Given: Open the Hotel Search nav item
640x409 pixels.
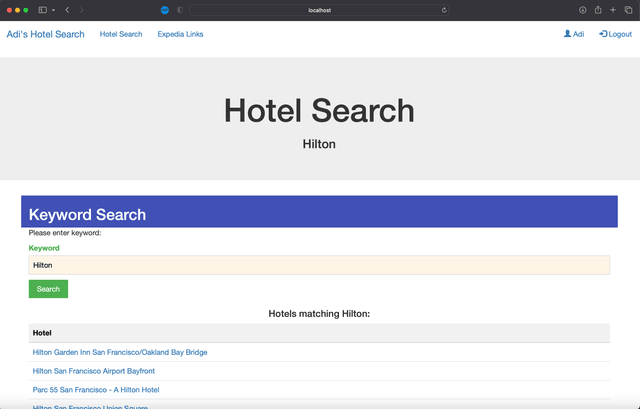Looking at the screenshot, I should click(x=121, y=34).
